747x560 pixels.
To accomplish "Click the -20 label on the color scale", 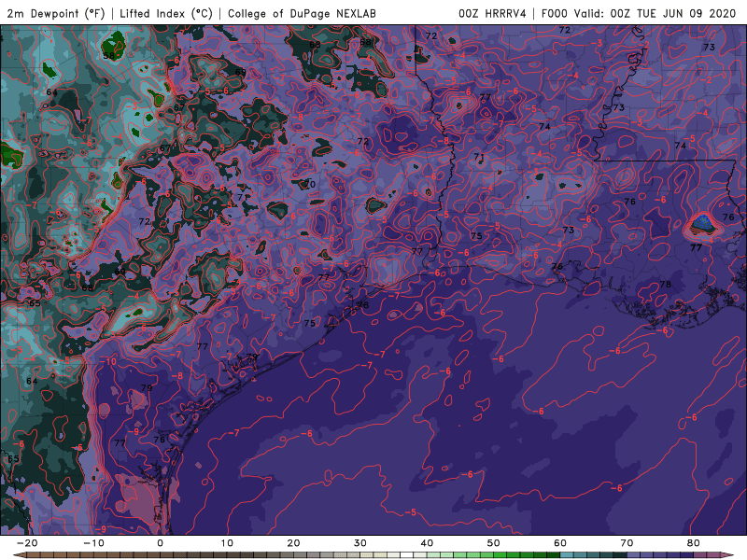I will (x=27, y=543).
